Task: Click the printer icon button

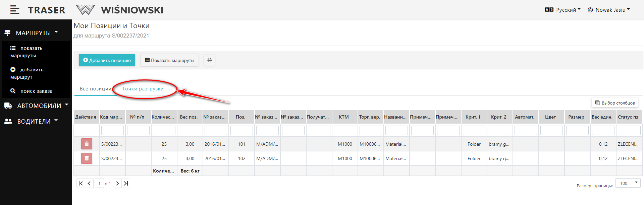Action: [x=209, y=60]
